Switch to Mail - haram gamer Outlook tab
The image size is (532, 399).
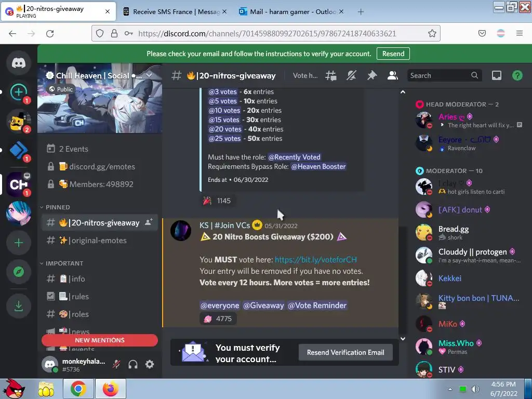pos(292,12)
